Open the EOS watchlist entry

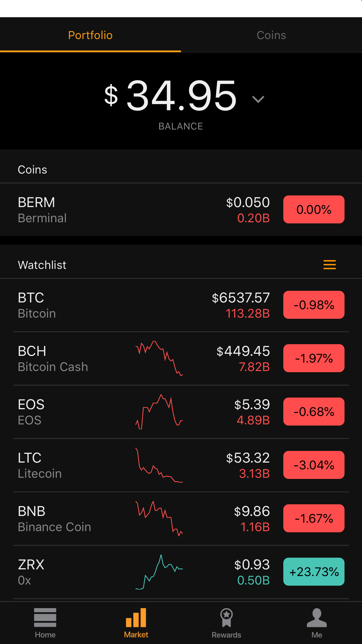pyautogui.click(x=181, y=412)
